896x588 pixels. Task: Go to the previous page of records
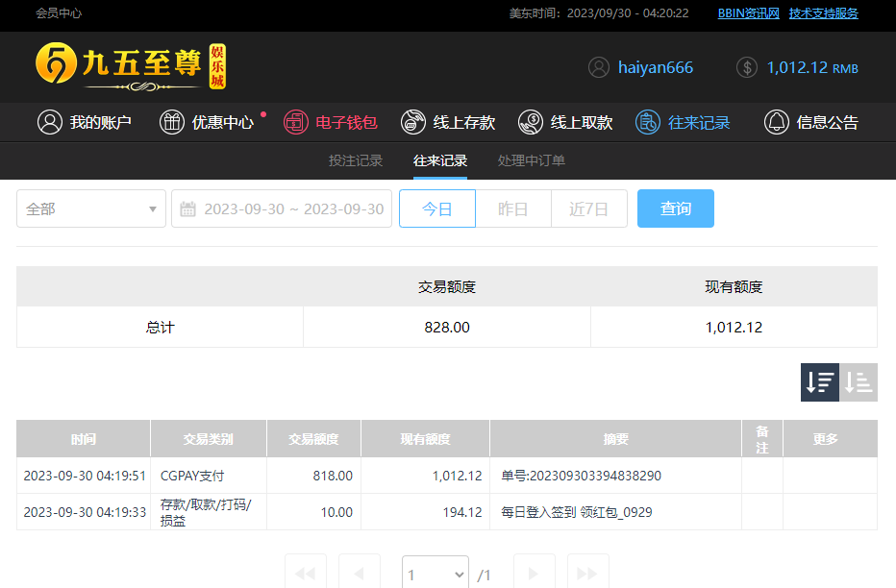click(360, 573)
